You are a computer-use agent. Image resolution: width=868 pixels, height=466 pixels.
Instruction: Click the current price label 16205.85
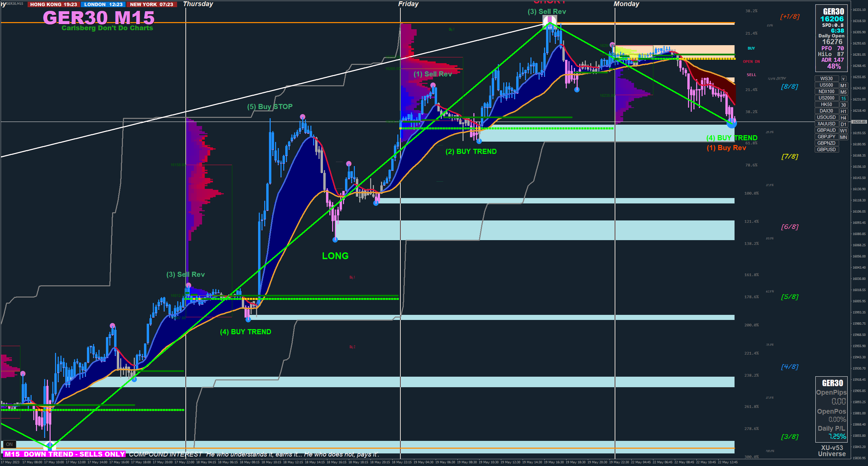[859, 122]
